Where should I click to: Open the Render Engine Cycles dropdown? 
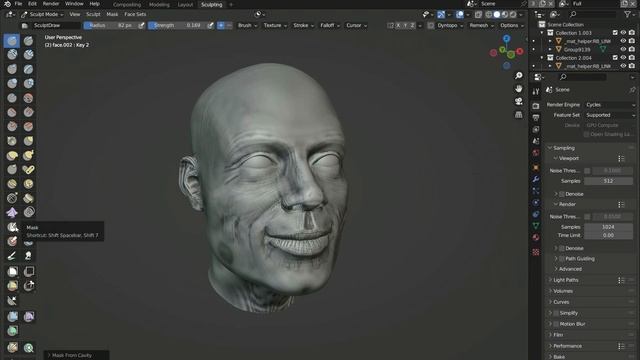click(x=610, y=105)
